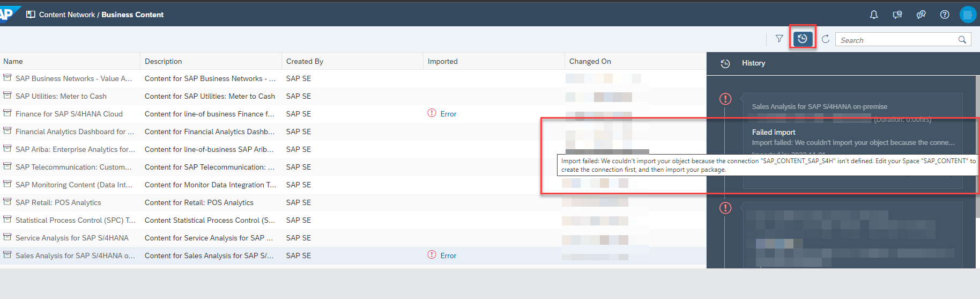Click description Content Statistical Process Control (S...
The image size is (980, 299).
[210, 220]
